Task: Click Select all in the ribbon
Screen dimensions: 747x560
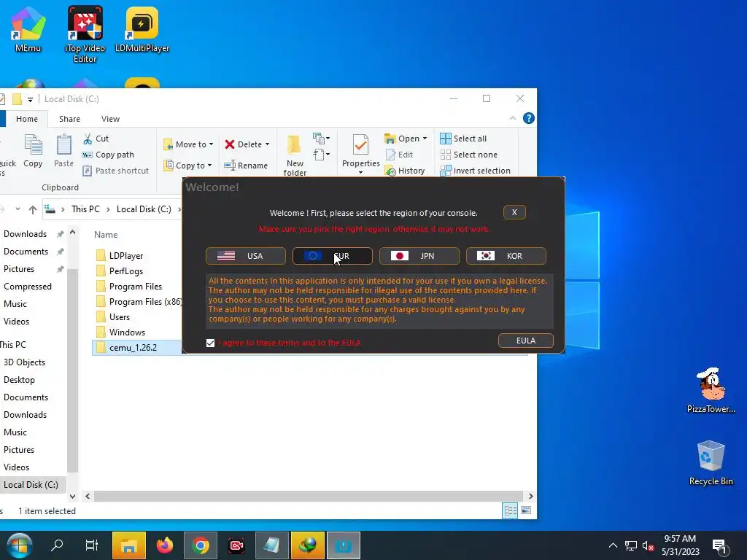Action: (463, 139)
